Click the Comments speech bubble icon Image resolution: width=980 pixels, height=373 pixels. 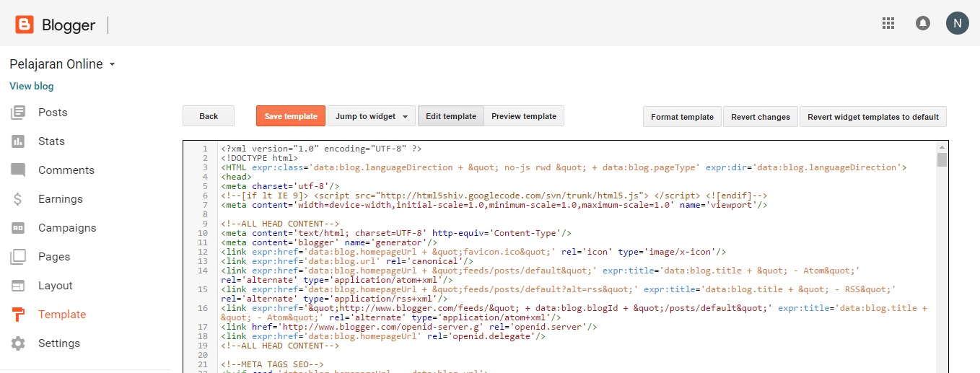[18, 170]
